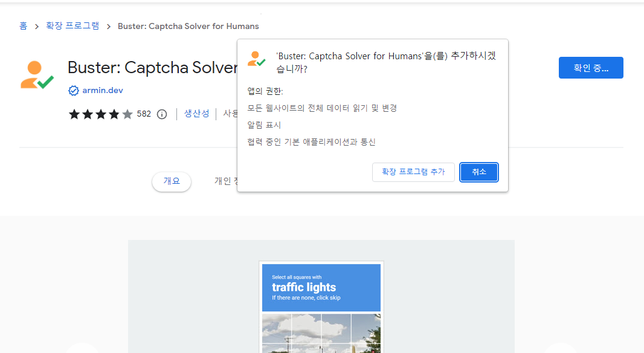Viewport: 644px width, 353px height.
Task: Open the 생산성 category link
Action: [x=196, y=114]
